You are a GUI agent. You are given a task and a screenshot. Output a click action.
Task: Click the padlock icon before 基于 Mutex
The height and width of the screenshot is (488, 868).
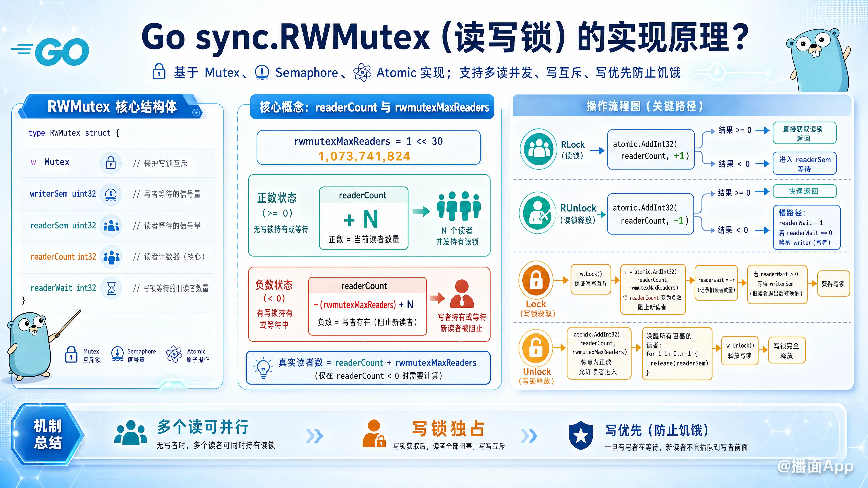[x=159, y=71]
